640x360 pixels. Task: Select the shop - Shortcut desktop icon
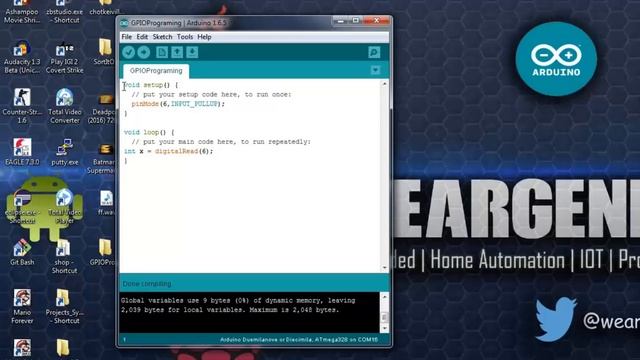click(x=64, y=256)
